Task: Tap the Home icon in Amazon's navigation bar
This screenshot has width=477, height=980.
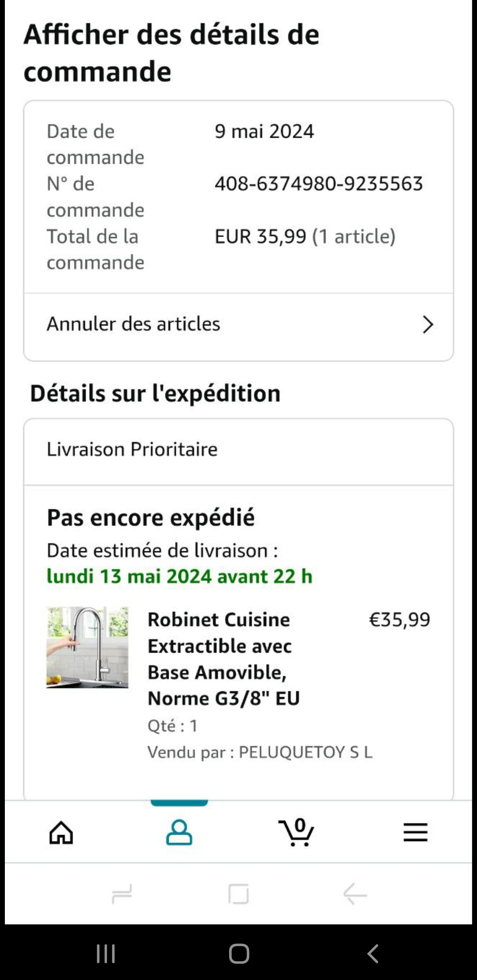Action: [61, 833]
